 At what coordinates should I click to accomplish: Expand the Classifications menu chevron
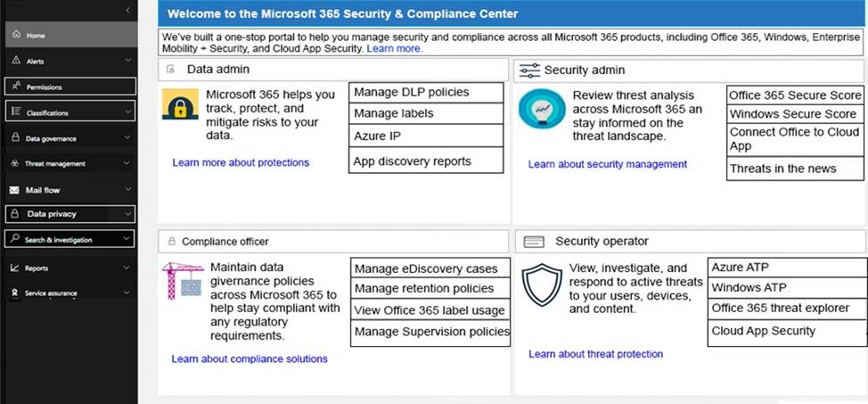[x=127, y=111]
